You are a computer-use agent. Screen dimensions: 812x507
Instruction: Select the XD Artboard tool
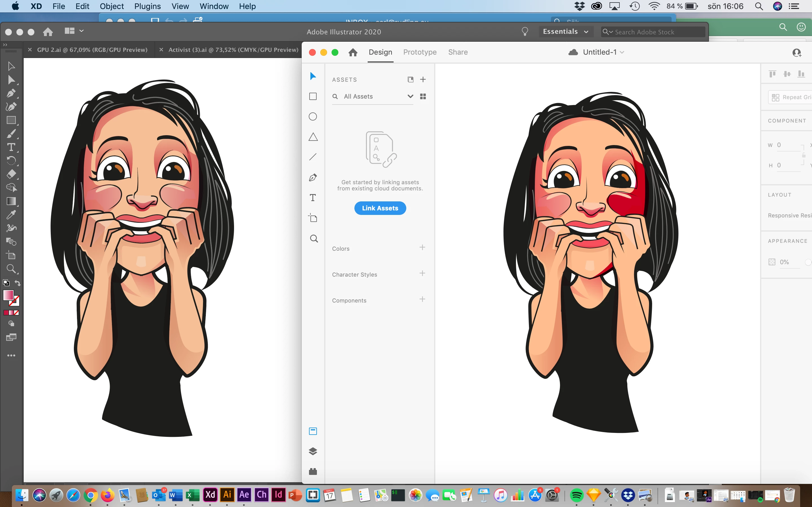[313, 218]
